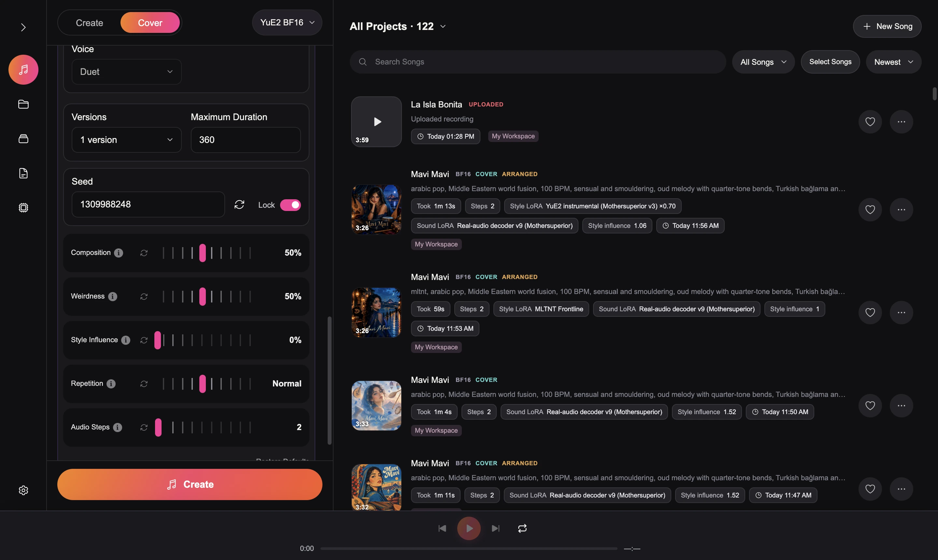This screenshot has height=560, width=938.
Task: Open the settings gear icon
Action: coord(23,490)
